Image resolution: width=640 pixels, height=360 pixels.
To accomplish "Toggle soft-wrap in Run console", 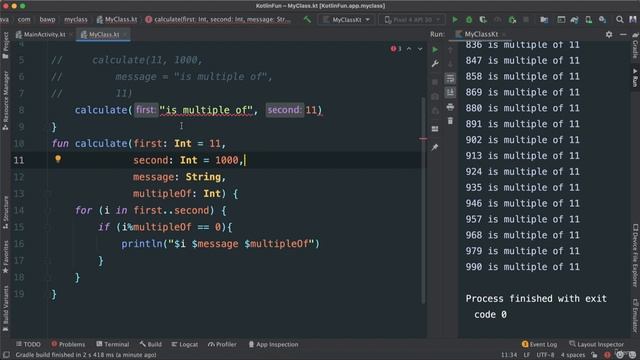I will click(450, 78).
